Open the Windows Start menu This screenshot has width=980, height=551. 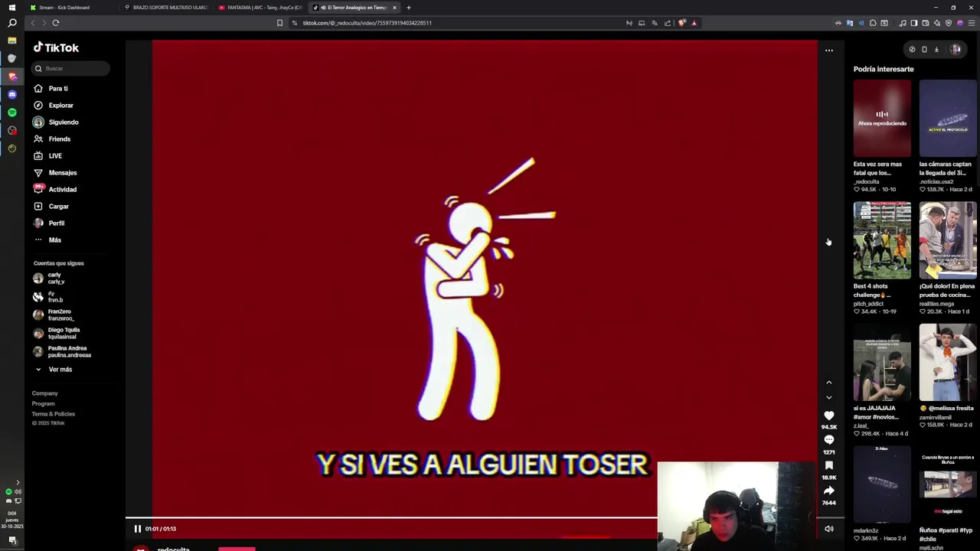(11, 8)
